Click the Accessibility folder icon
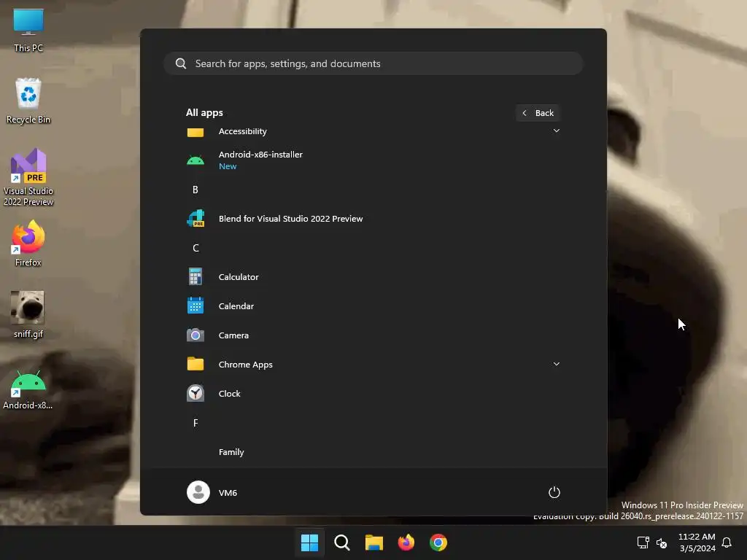Screen dimensions: 747x560 196,132
